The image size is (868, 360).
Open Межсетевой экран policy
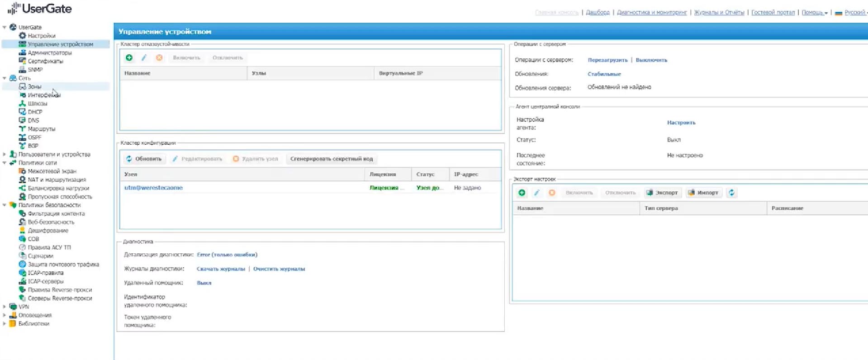coord(52,171)
